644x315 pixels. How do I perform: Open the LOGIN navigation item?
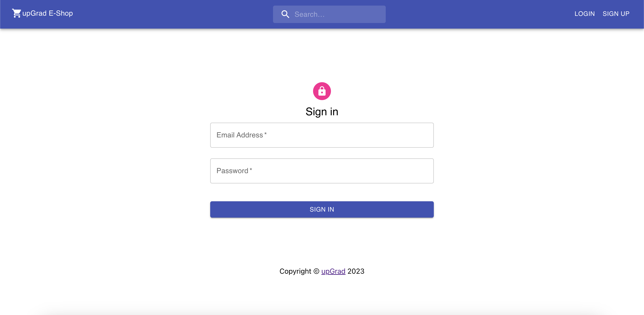coord(584,14)
